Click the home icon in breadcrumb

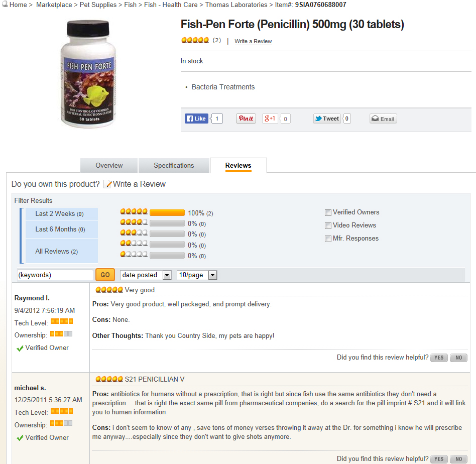point(5,5)
